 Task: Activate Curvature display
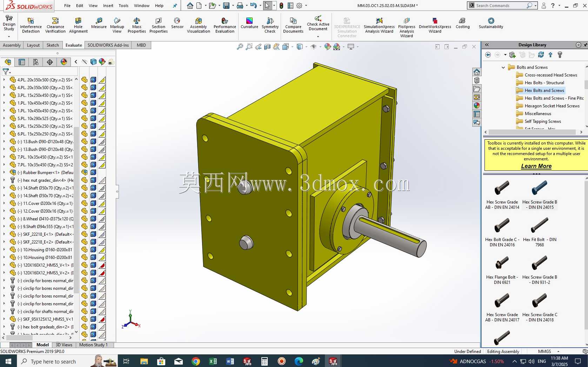pyautogui.click(x=249, y=23)
